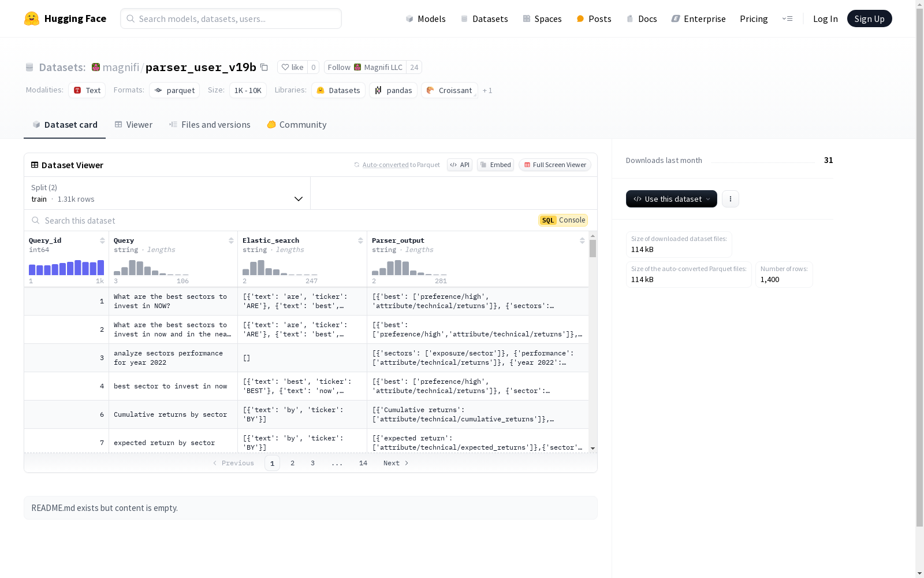Click the search models, datasets, users field
The image size is (924, 578).
[231, 18]
